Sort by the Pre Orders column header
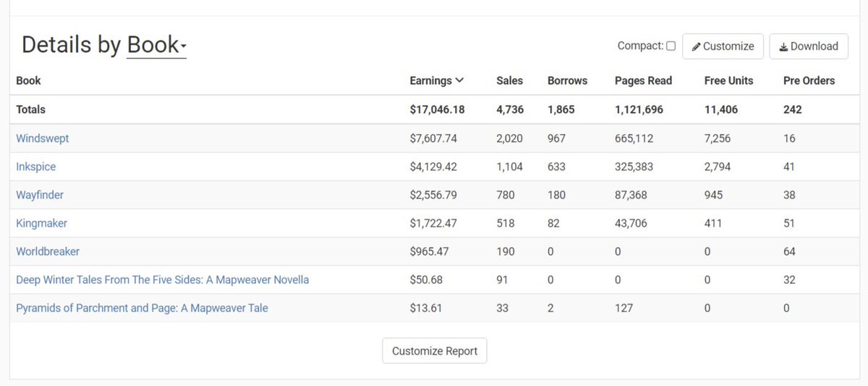 tap(809, 80)
